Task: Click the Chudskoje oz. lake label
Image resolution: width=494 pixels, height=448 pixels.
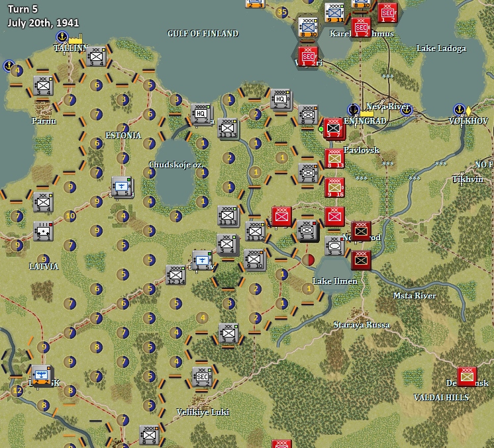Action: [x=175, y=164]
